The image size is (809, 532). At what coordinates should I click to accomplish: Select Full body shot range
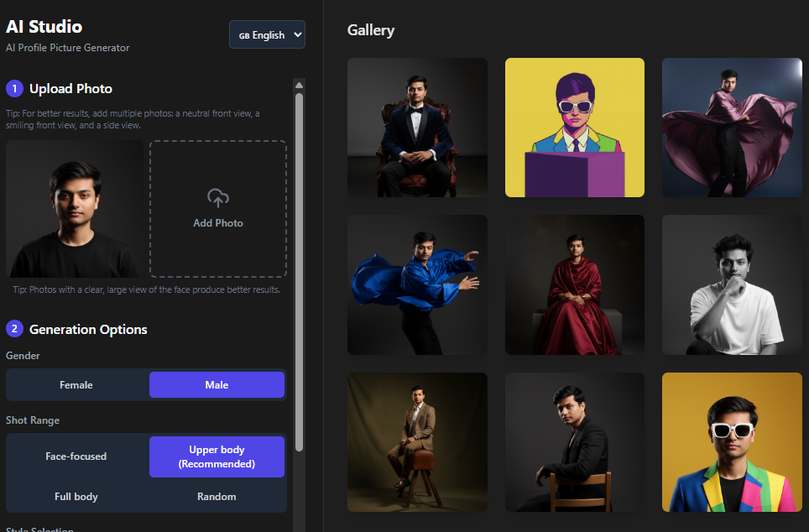[76, 497]
